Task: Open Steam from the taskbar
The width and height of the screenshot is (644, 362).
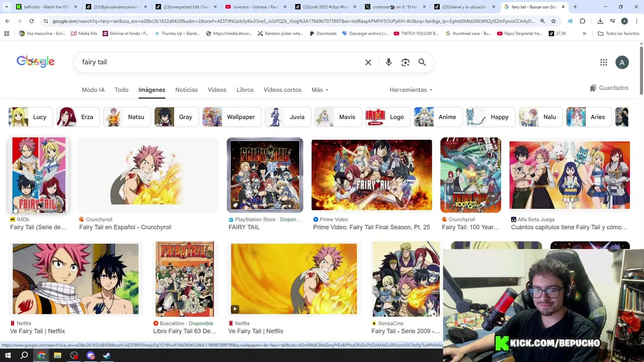Action: 107,355
